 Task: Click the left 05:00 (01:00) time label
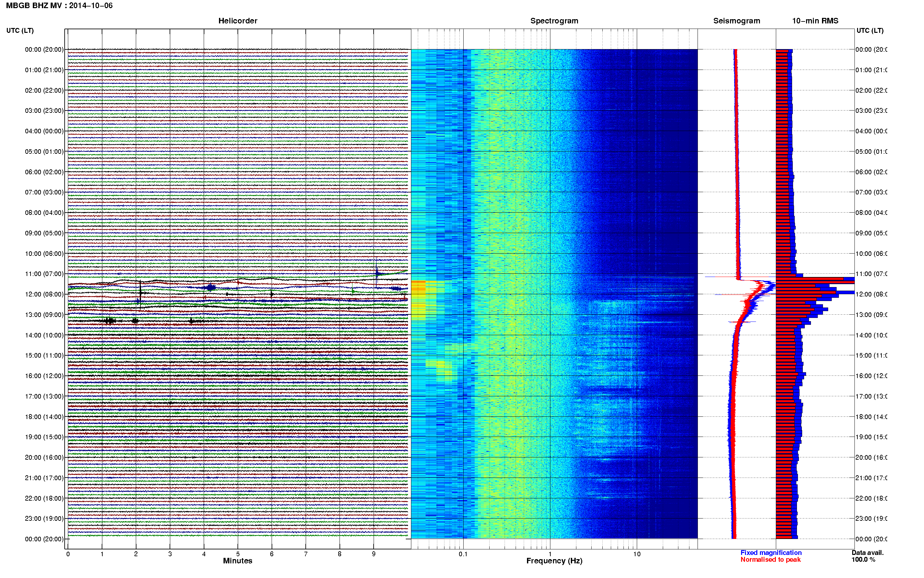click(44, 152)
